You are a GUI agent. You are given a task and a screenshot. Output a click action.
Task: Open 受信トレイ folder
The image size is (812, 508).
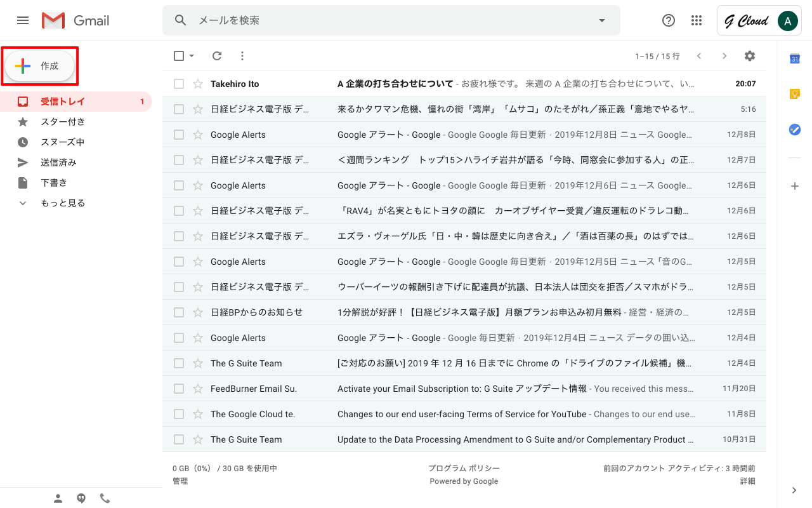pos(76,102)
